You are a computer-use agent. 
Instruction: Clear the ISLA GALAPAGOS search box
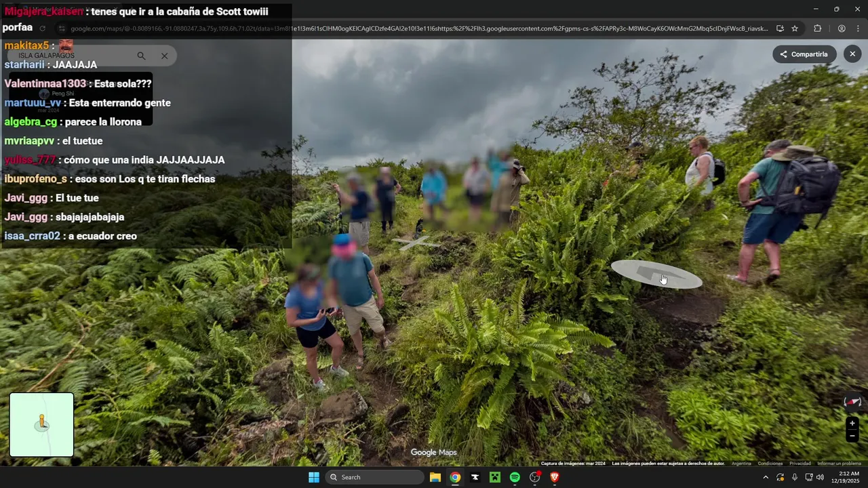click(164, 56)
